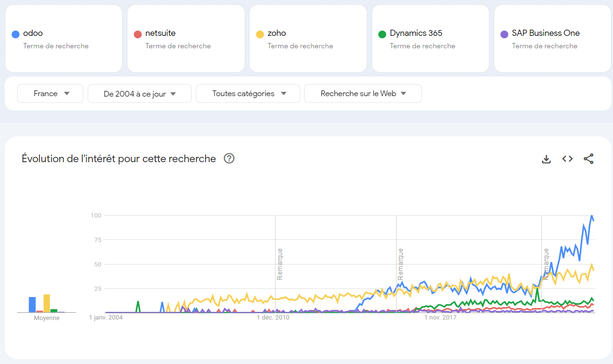Share the interest over time chart

click(589, 159)
